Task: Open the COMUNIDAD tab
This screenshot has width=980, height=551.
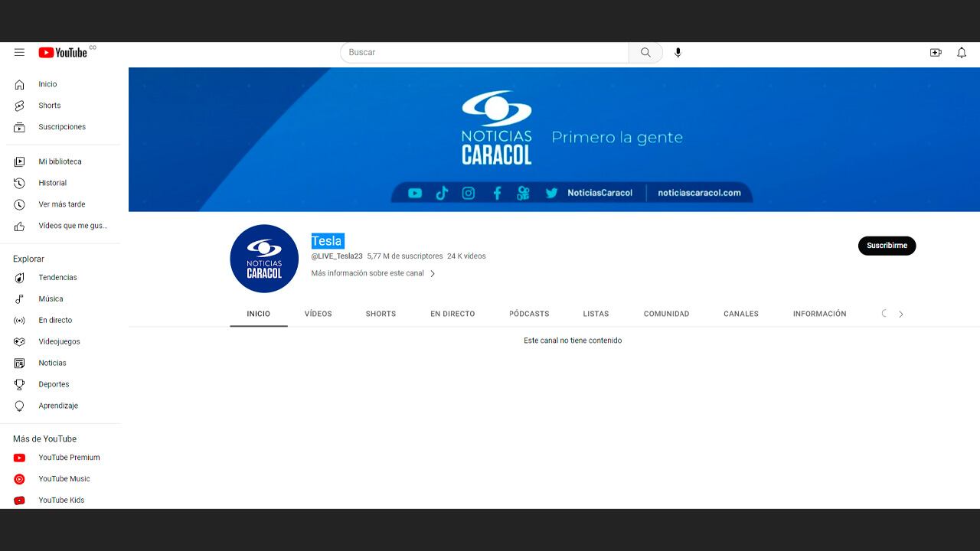Action: tap(666, 314)
